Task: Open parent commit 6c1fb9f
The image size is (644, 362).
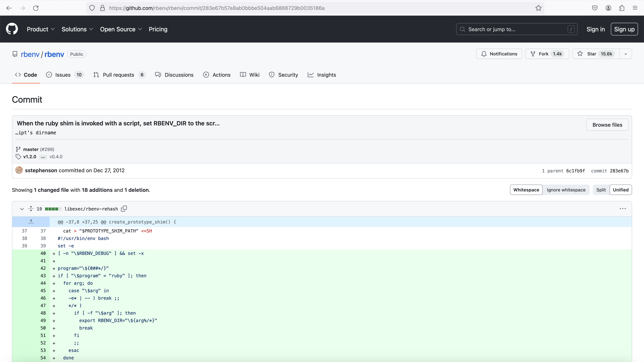Action: (575, 171)
